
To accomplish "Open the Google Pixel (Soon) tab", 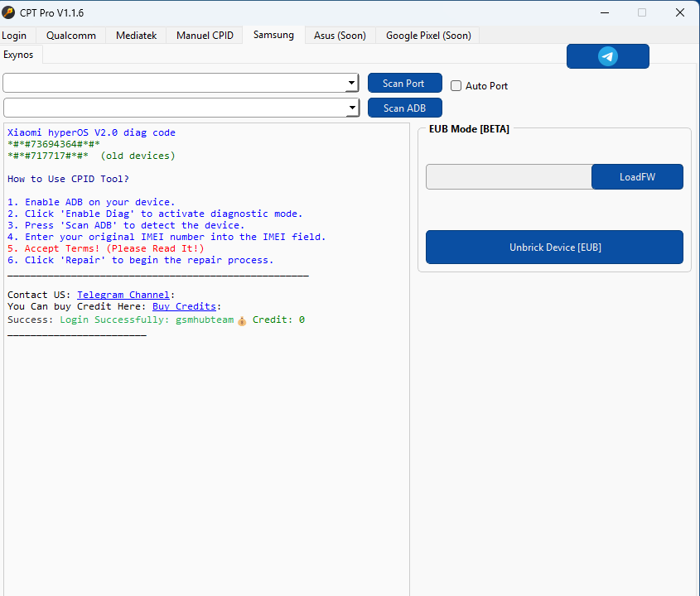I will (x=428, y=36).
